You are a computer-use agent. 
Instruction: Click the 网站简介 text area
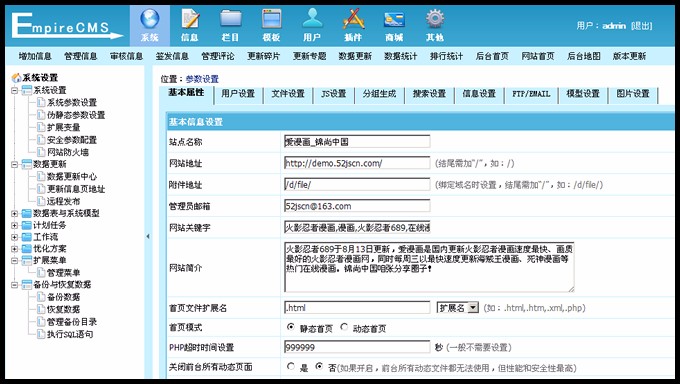429,267
